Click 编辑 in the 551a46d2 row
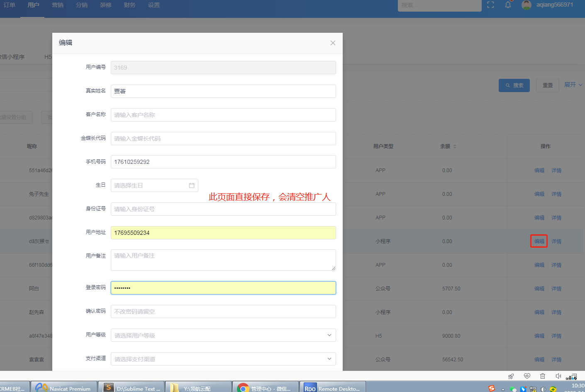The image size is (585, 392). 539,170
